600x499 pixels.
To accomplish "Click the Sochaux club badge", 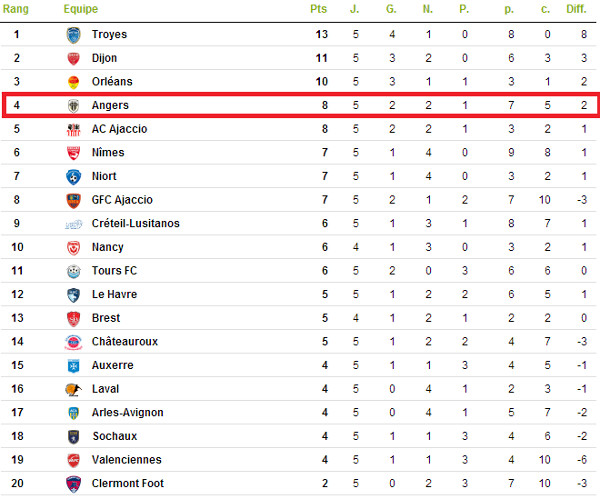I will pyautogui.click(x=73, y=436).
